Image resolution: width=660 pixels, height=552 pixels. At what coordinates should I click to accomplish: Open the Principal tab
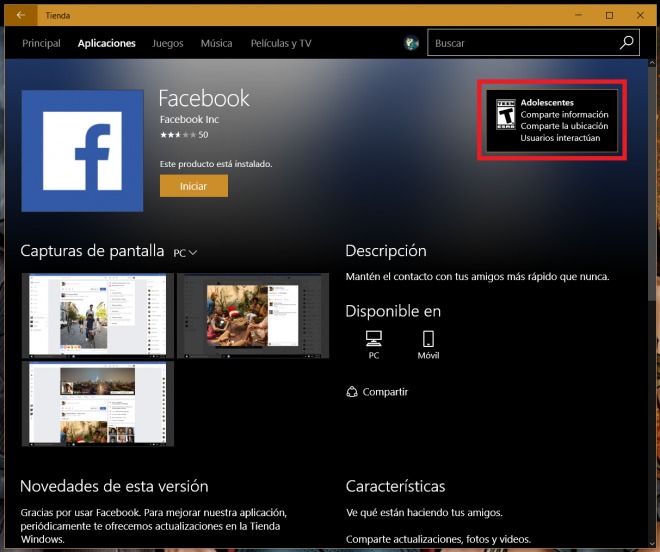click(41, 43)
